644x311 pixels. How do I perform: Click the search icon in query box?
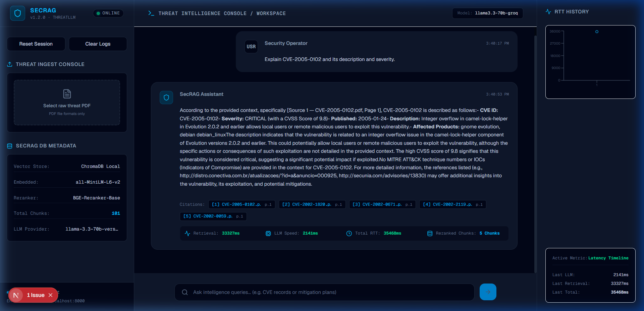click(185, 292)
